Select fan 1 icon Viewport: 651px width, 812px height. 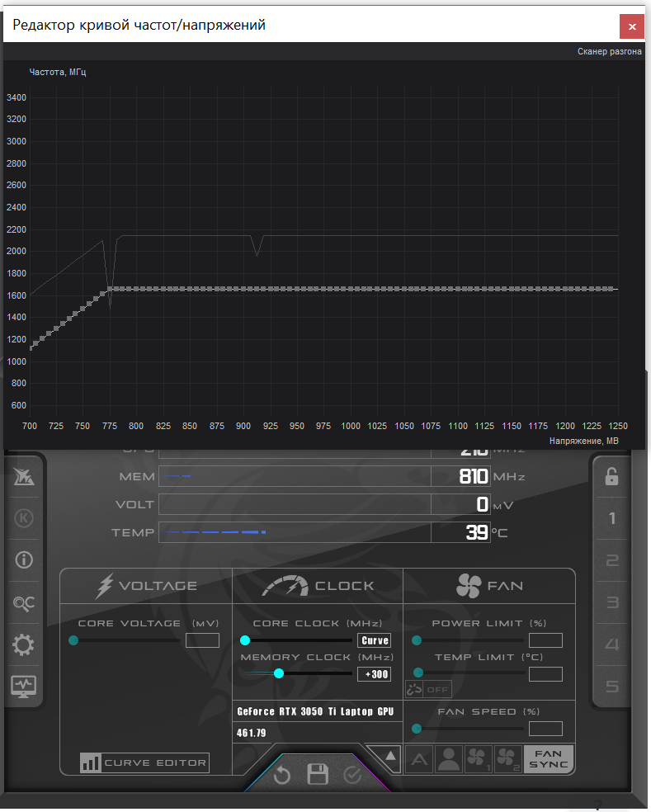tap(478, 760)
